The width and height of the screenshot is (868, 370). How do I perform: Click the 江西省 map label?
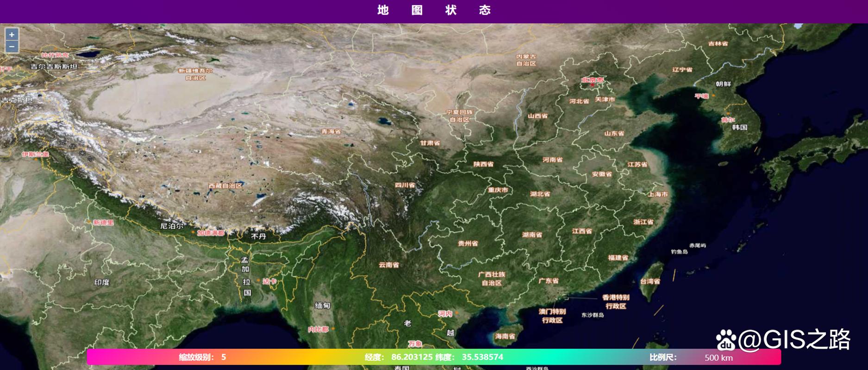[582, 231]
